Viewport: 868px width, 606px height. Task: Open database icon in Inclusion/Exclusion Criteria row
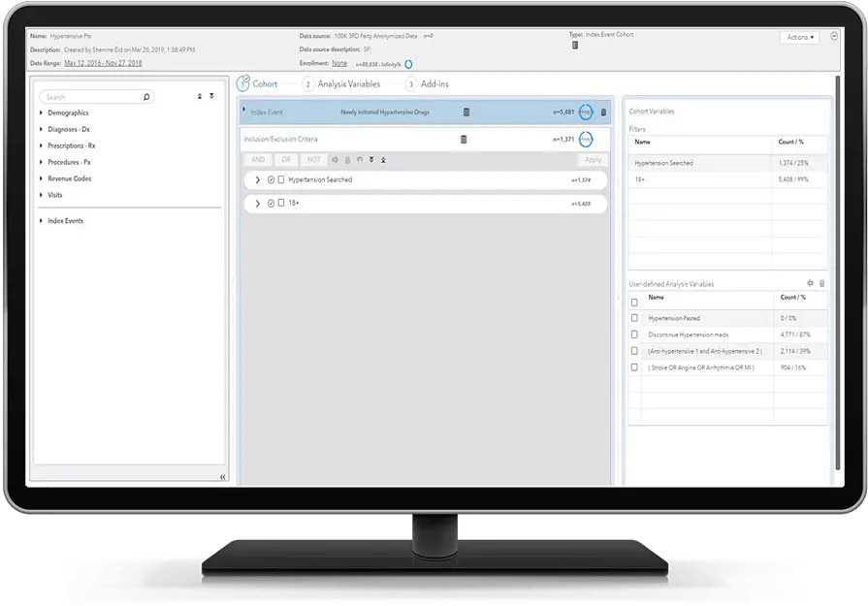pyautogui.click(x=464, y=140)
